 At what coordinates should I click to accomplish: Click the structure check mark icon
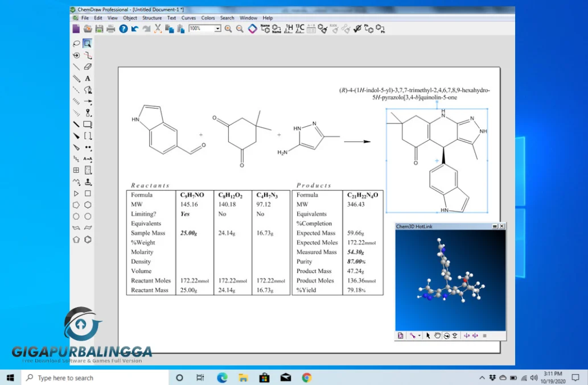pos(357,28)
